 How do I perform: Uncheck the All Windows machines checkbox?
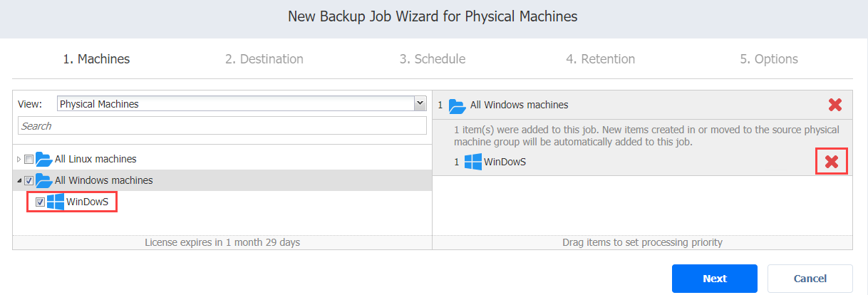click(x=29, y=180)
